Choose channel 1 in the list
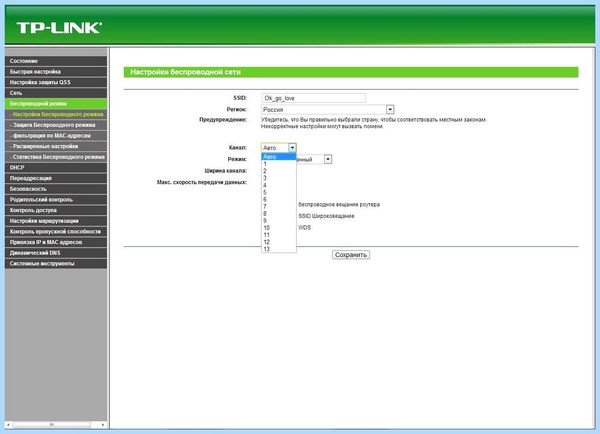 [x=279, y=164]
